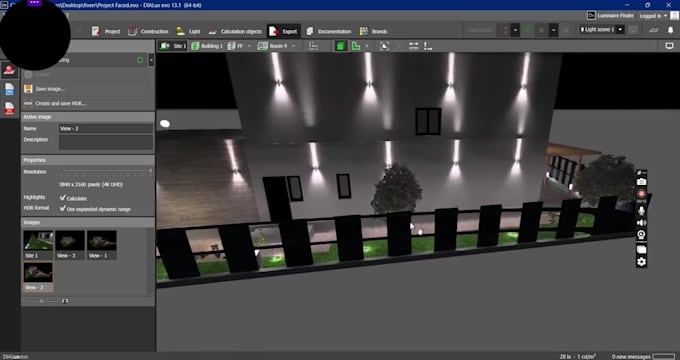Switch to the Construction mode tab
680x360 pixels.
click(148, 31)
